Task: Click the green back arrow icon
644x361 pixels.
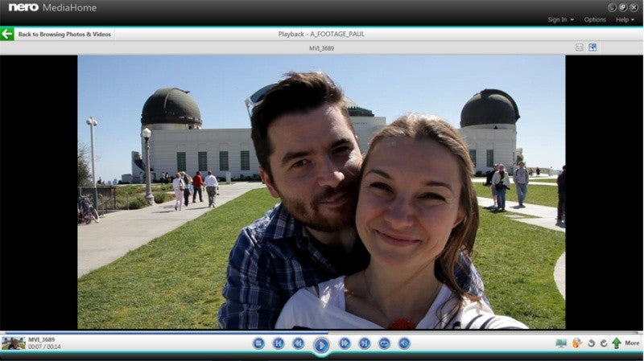Action: tap(7, 34)
